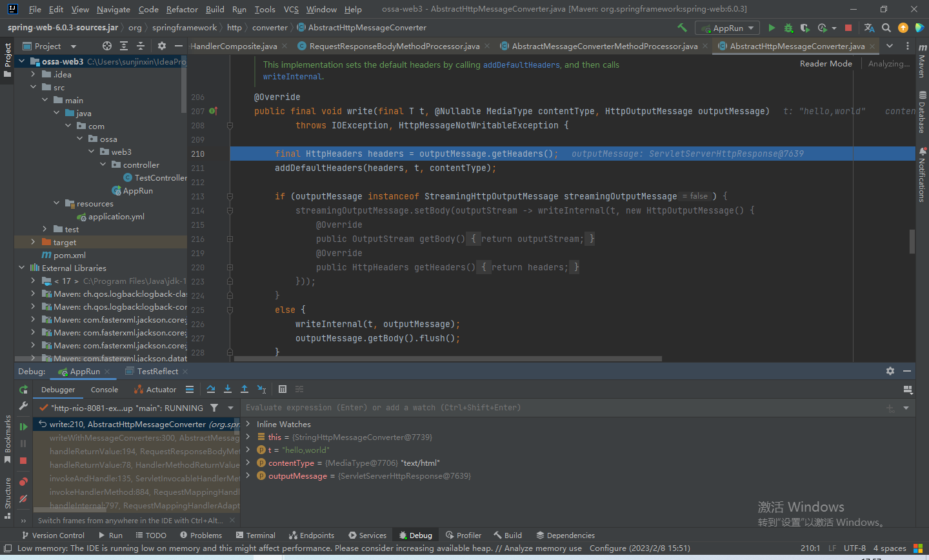The width and height of the screenshot is (929, 560).
Task: Open pom.xml from Project tree
Action: click(x=70, y=255)
